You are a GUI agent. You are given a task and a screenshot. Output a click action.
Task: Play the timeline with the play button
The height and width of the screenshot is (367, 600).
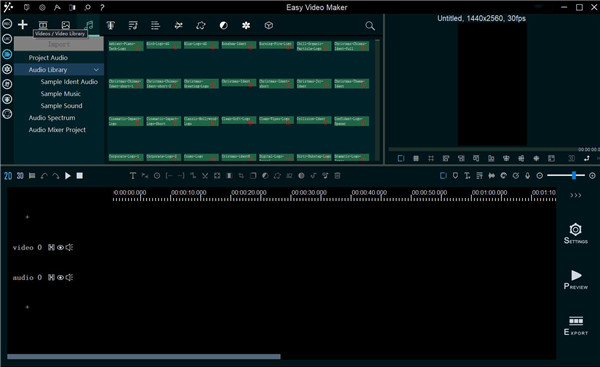point(68,176)
